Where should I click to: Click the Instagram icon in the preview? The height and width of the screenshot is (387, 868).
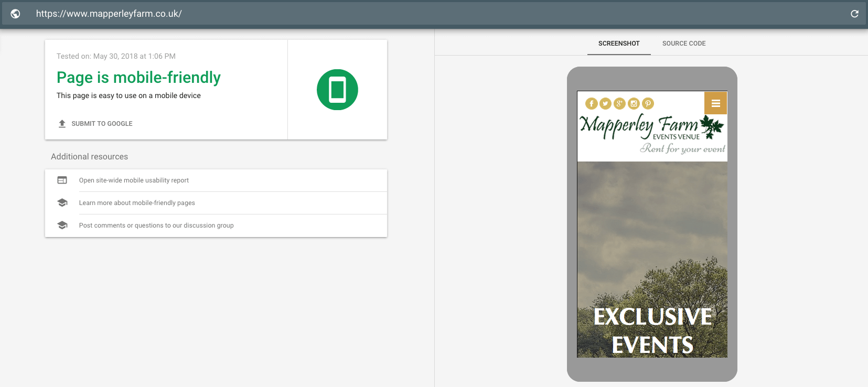[634, 104]
